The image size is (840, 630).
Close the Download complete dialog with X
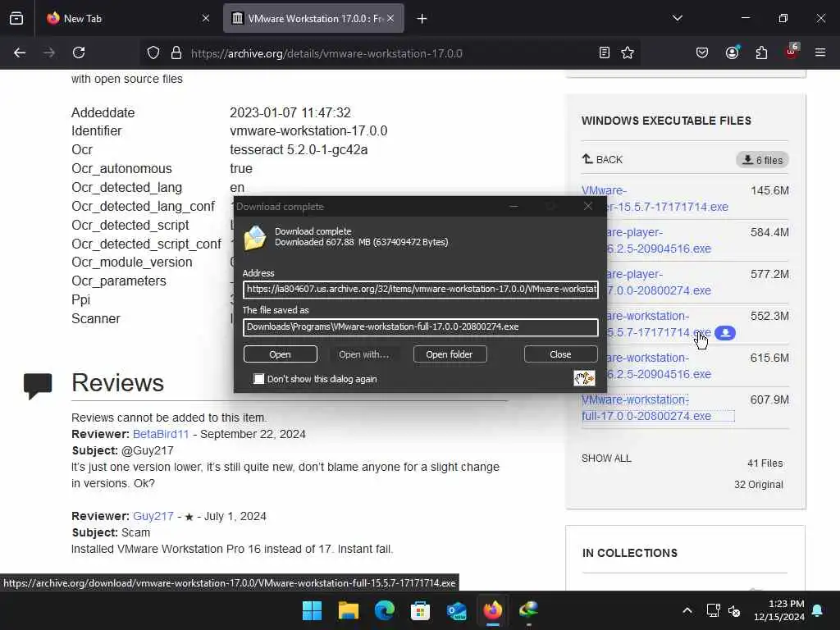tap(588, 206)
